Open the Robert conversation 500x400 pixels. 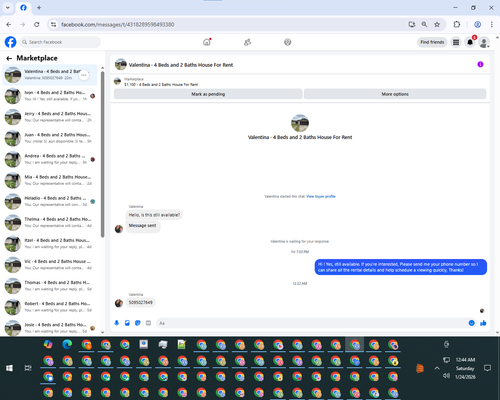click(x=50, y=307)
